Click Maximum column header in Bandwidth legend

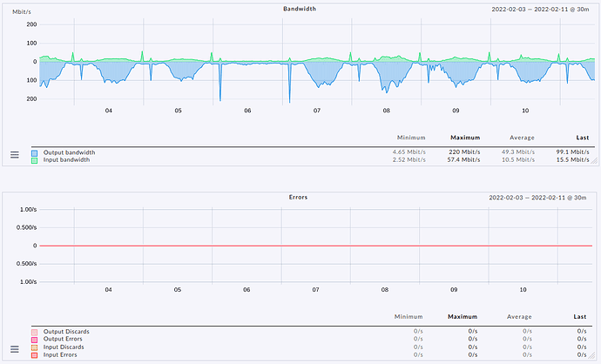(x=465, y=138)
